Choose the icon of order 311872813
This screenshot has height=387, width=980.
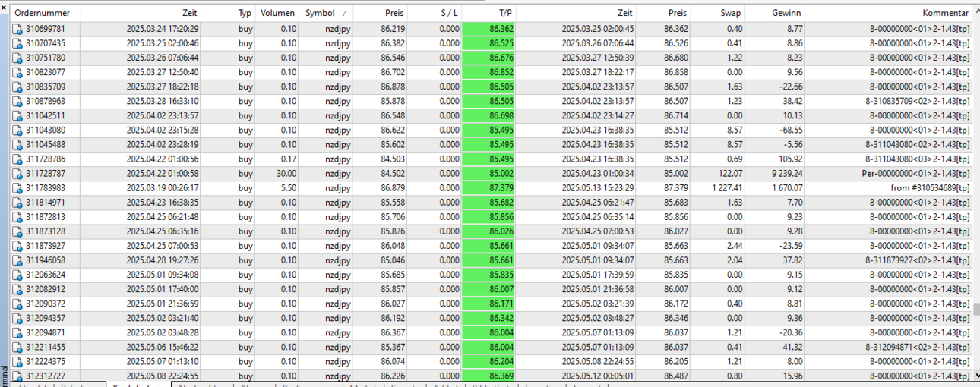point(17,217)
